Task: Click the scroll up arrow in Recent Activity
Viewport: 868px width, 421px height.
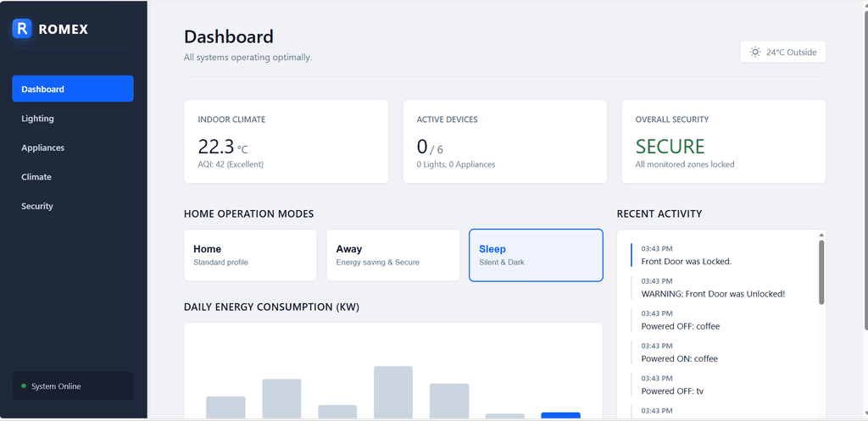Action: pos(821,235)
